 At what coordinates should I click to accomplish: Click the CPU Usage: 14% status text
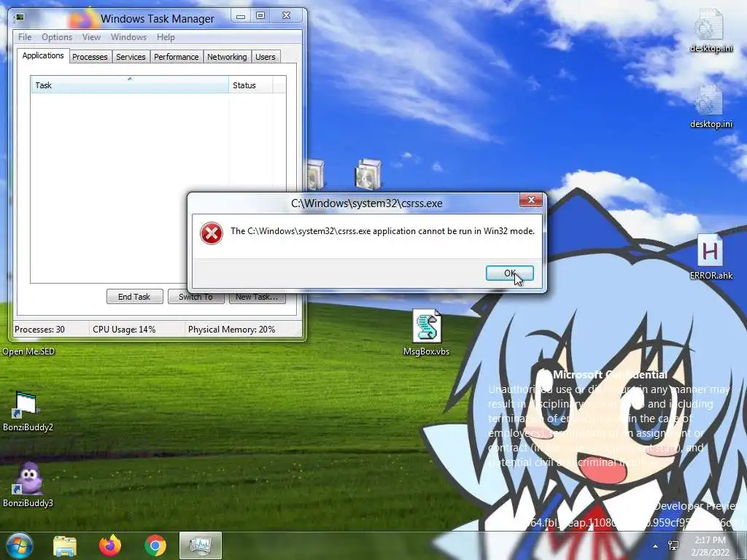point(124,330)
